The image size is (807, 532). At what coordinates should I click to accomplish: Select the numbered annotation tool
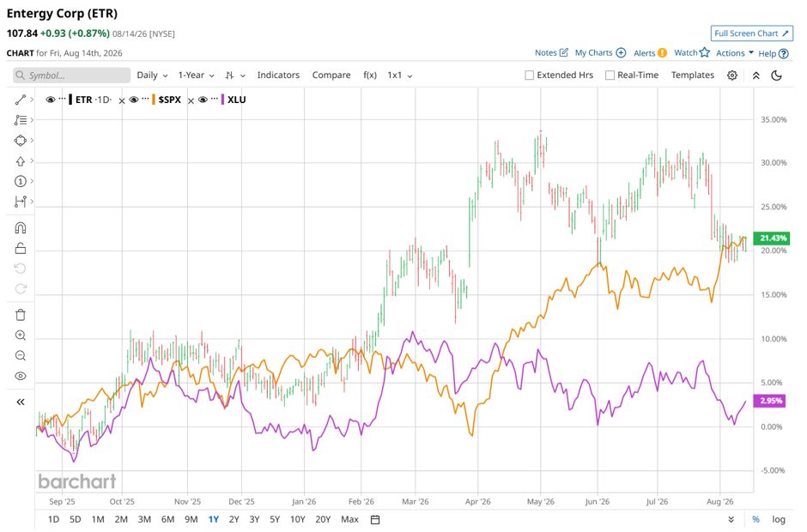pos(20,181)
